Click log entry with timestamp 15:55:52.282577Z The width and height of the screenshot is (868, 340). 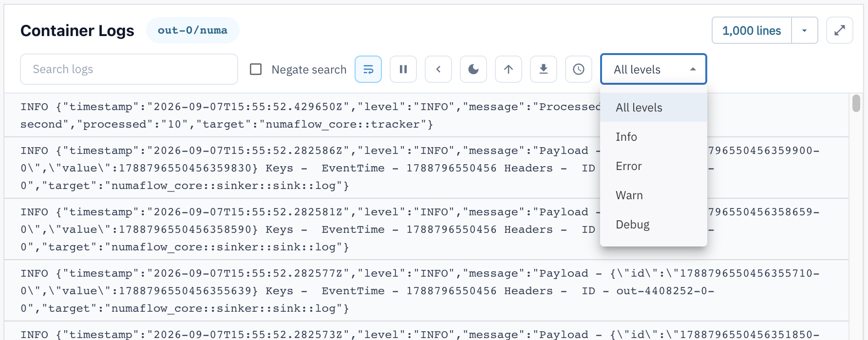426,290
